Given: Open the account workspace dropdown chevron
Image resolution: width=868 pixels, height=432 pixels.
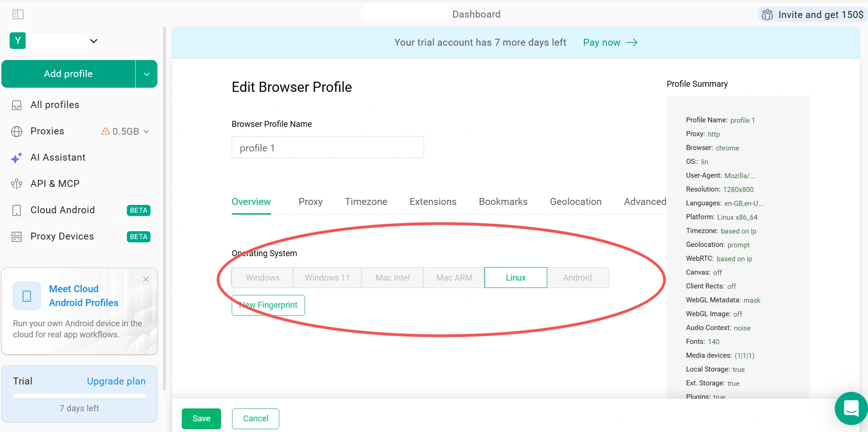Looking at the screenshot, I should [x=94, y=41].
